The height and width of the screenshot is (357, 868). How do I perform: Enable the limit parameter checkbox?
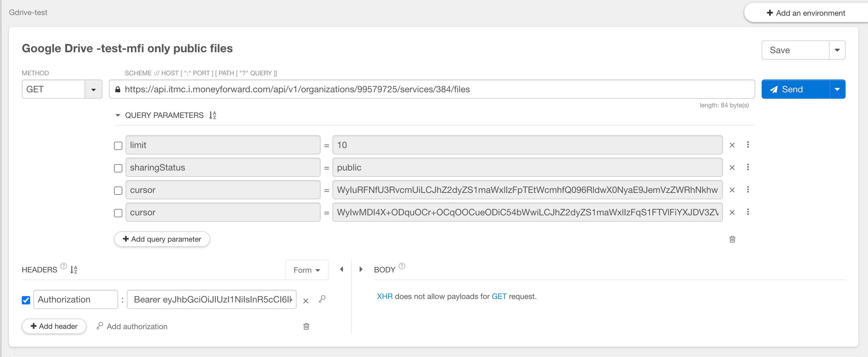tap(118, 145)
